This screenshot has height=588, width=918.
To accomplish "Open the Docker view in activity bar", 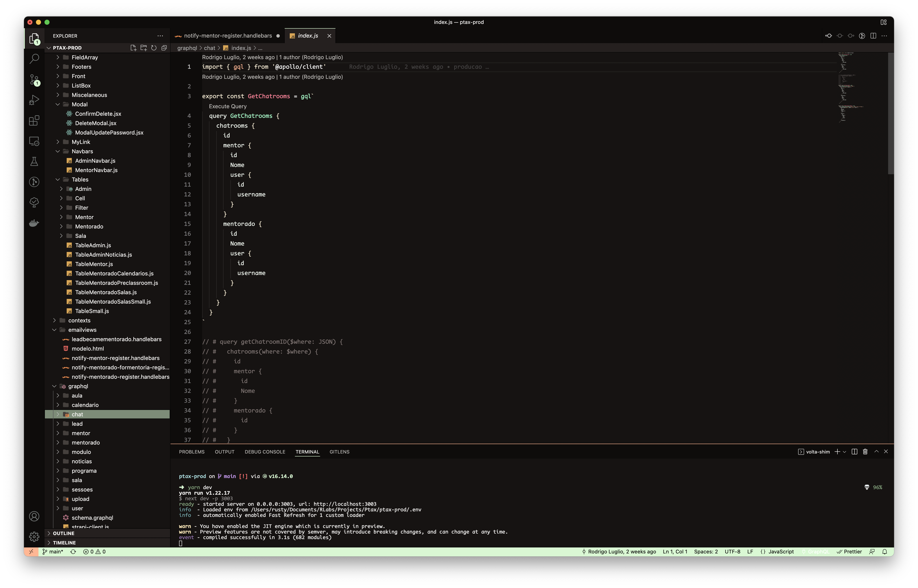I will point(34,223).
